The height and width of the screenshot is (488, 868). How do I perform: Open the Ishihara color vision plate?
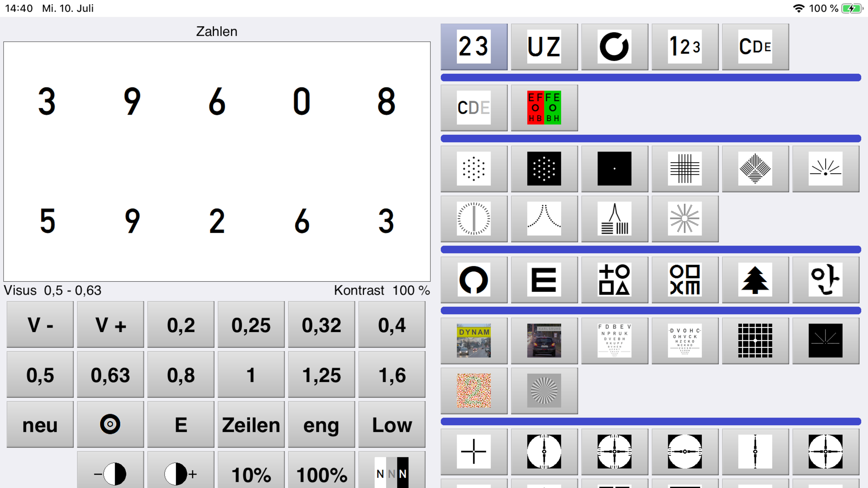tap(474, 391)
